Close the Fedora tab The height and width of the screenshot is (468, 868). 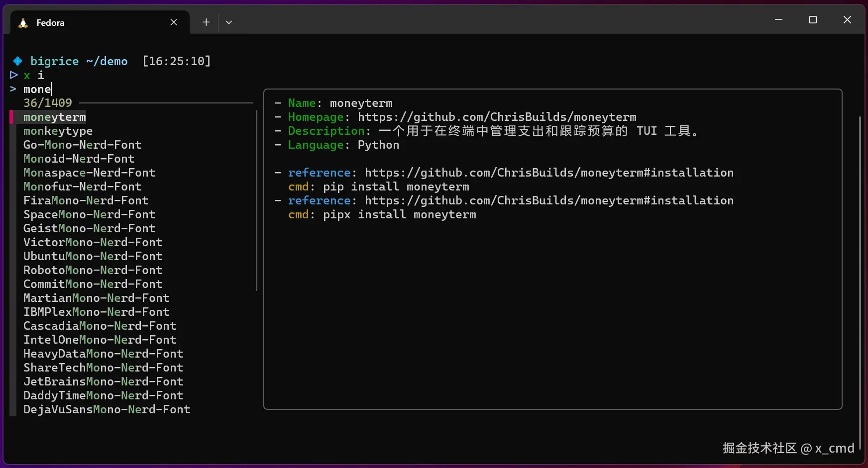[174, 22]
